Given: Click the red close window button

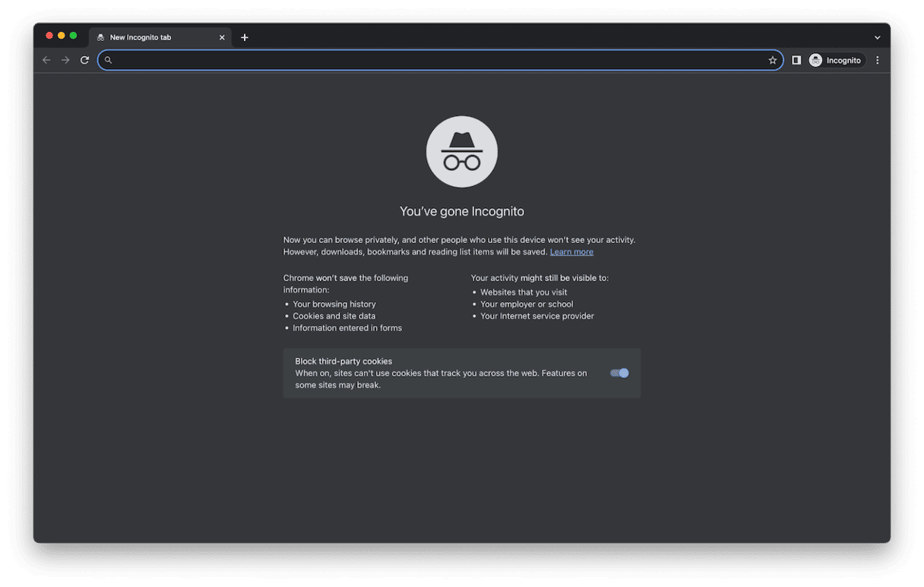Looking at the screenshot, I should click(49, 36).
